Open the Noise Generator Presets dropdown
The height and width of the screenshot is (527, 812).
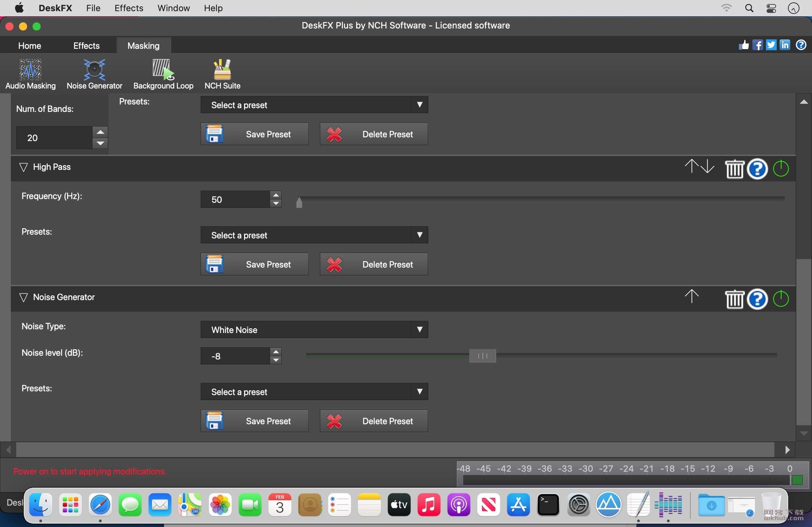click(x=314, y=391)
